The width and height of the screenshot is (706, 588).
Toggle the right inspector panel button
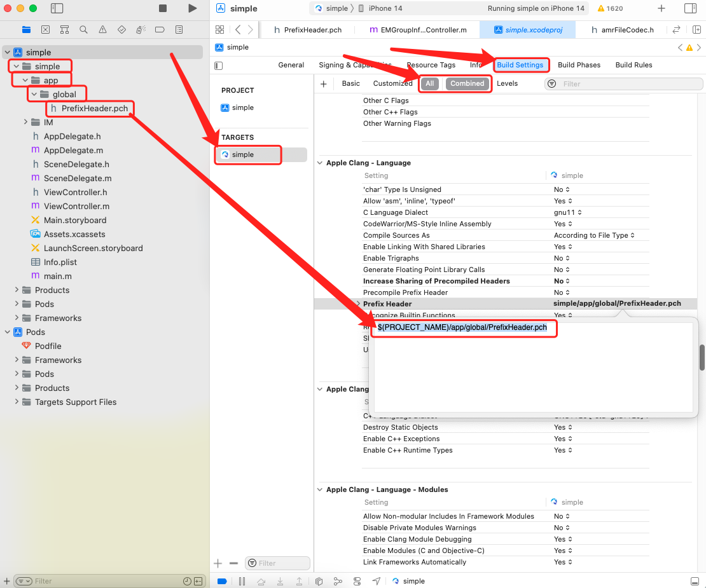(690, 8)
